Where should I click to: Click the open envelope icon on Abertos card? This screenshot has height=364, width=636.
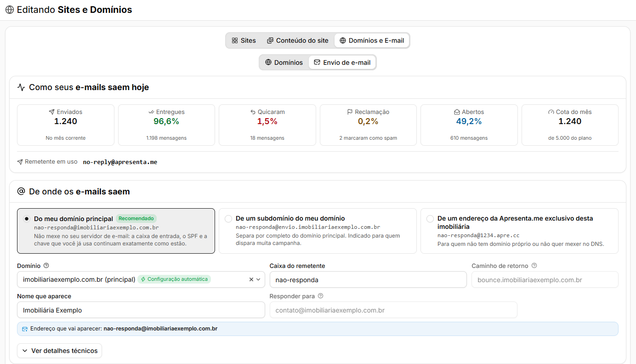tap(457, 112)
